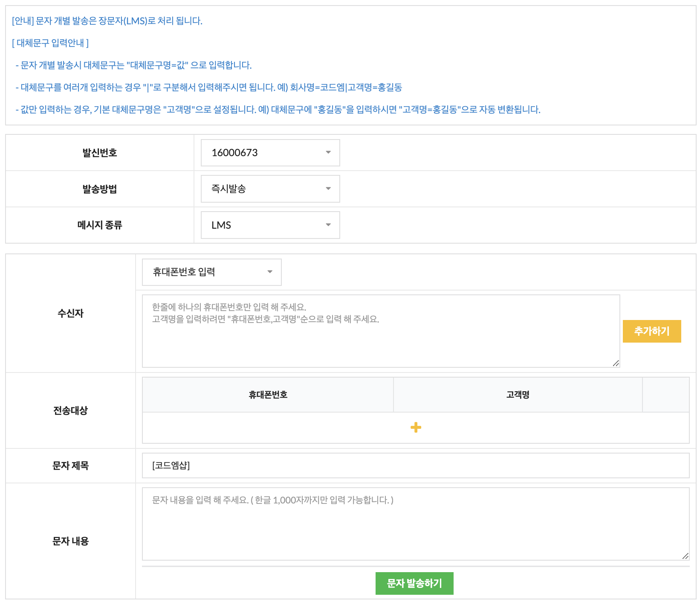
Task: Click the 수신자 label
Action: (x=71, y=313)
